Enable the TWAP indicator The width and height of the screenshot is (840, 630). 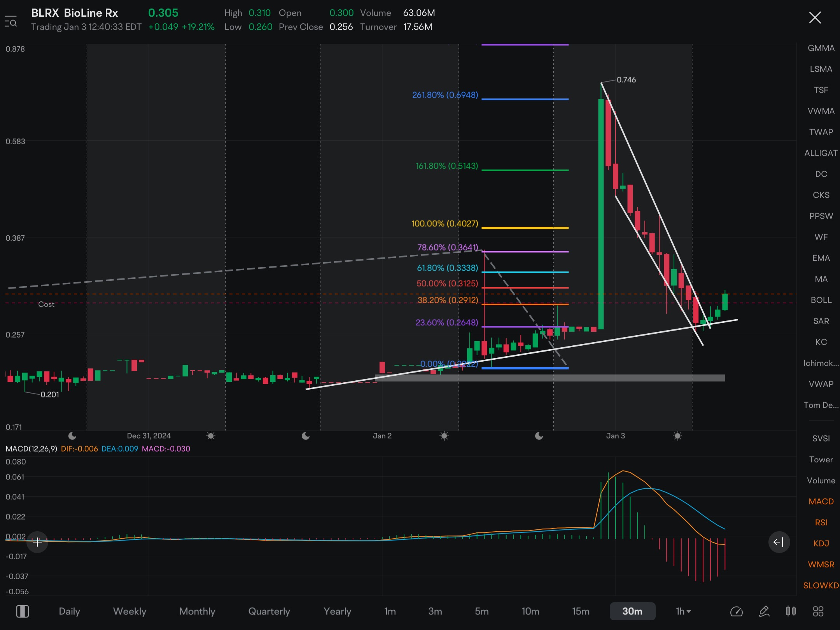pyautogui.click(x=821, y=132)
